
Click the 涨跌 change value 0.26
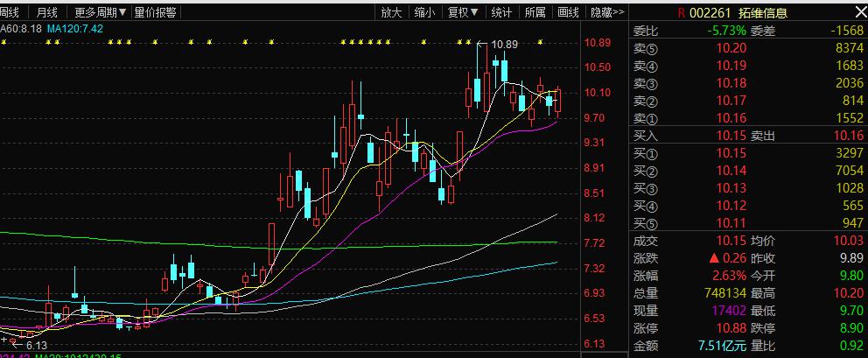735,258
